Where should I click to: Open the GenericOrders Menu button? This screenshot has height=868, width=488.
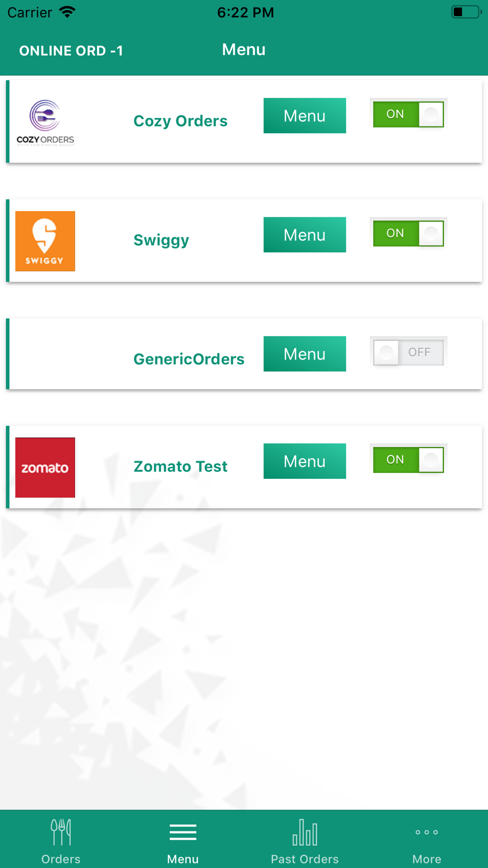tap(305, 354)
